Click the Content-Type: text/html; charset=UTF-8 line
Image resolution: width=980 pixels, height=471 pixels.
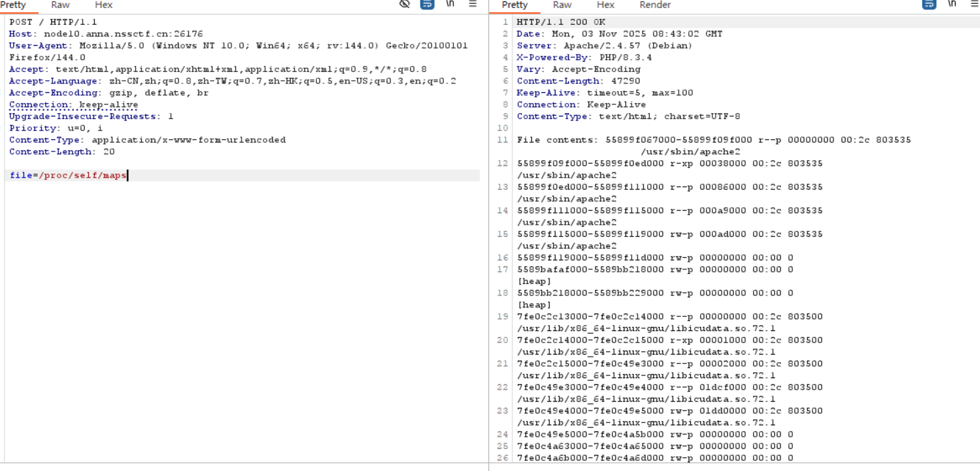click(x=628, y=116)
